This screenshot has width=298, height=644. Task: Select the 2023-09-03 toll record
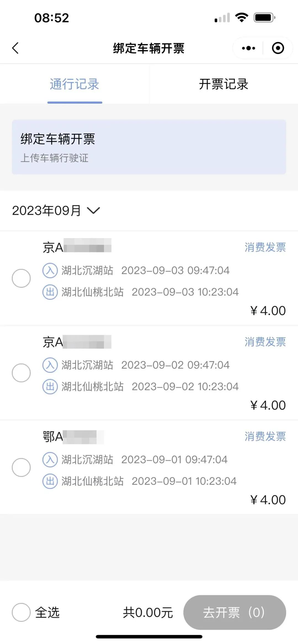(x=21, y=278)
